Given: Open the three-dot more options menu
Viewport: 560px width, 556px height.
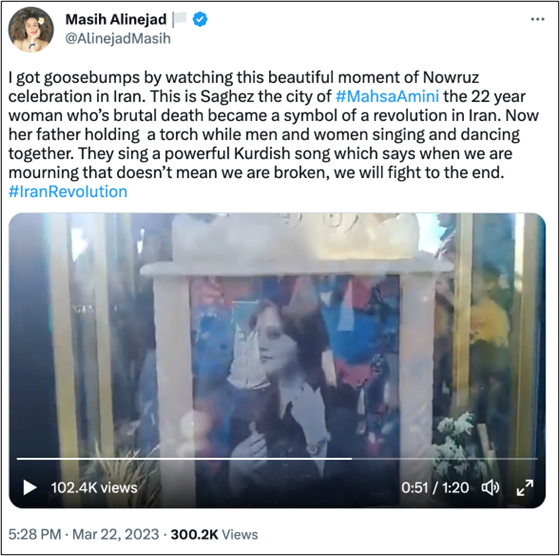Looking at the screenshot, I should (x=538, y=19).
